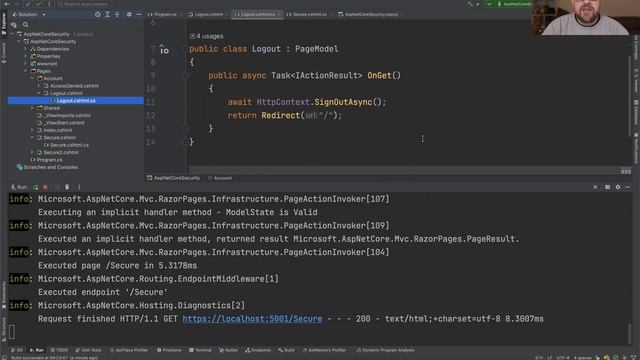Hide the Run tool window with minus
Viewport: 640px width, 360px height.
tap(628, 187)
